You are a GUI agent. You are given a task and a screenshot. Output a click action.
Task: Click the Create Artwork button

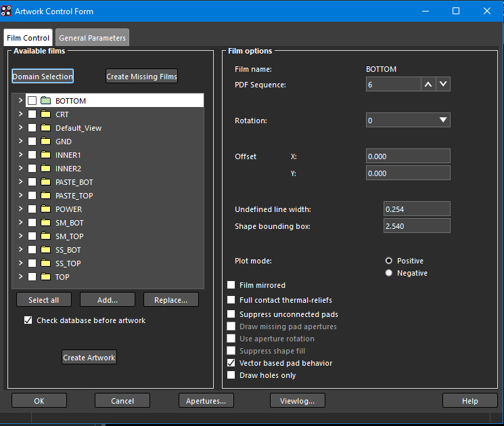click(x=89, y=358)
